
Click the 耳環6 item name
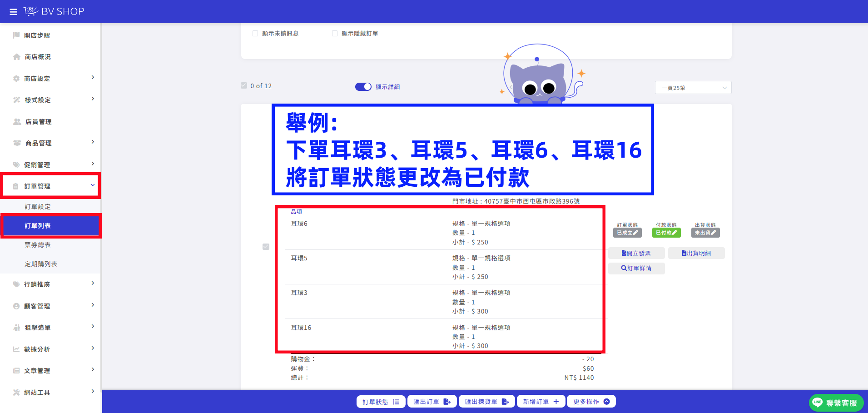point(299,224)
